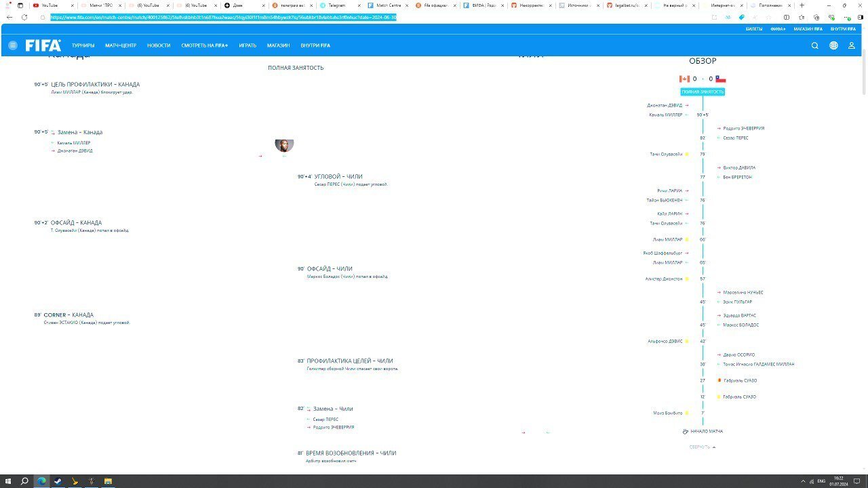This screenshot has height=488, width=868.
Task: Follow the БИЛЕТЫ link in top bar
Action: (754, 29)
